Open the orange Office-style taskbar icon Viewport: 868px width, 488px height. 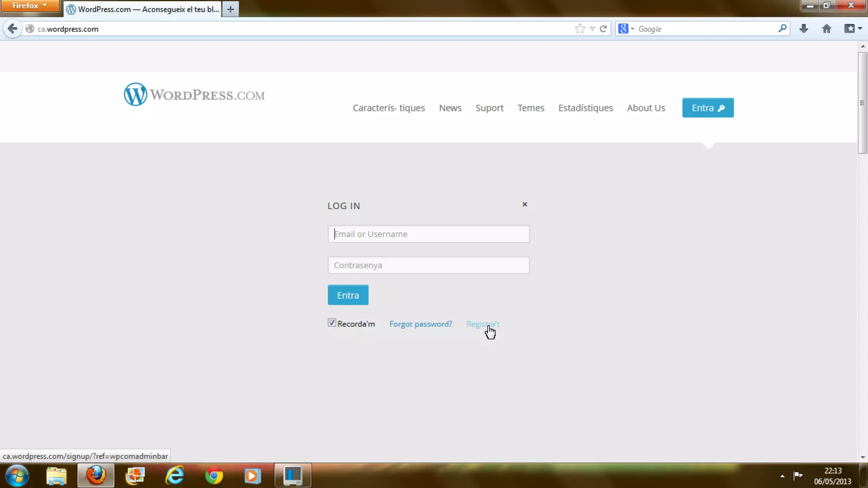tap(135, 475)
